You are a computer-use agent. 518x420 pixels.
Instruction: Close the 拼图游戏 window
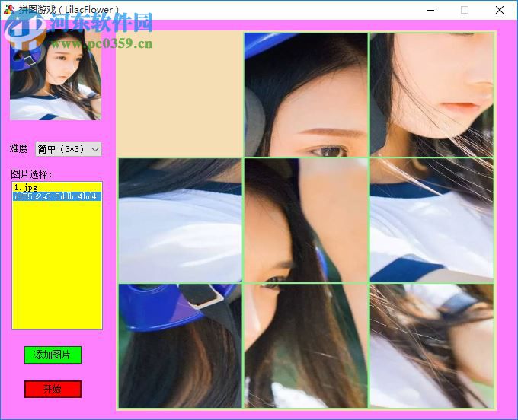point(500,10)
